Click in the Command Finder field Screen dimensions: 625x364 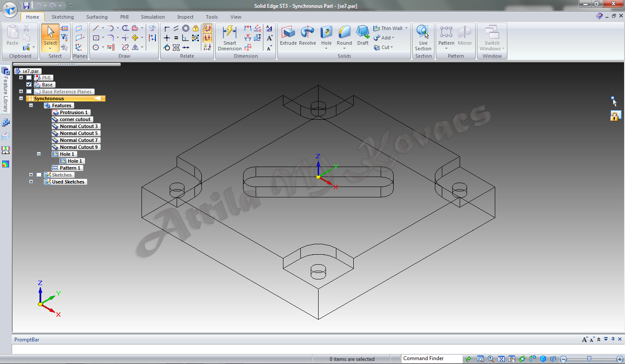[x=432, y=359]
